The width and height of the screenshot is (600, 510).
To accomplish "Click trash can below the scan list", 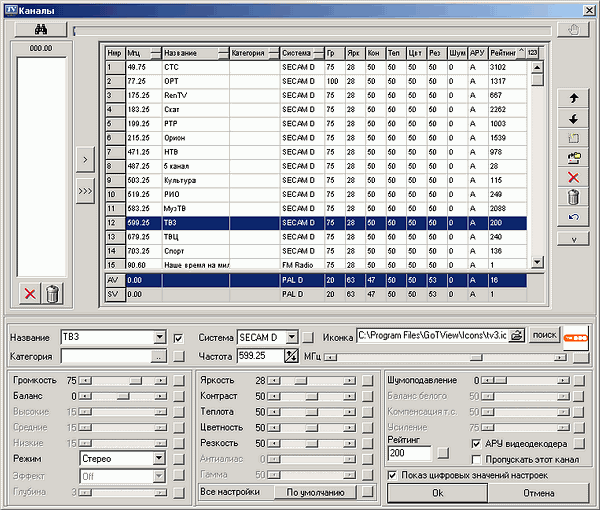I will (53, 293).
